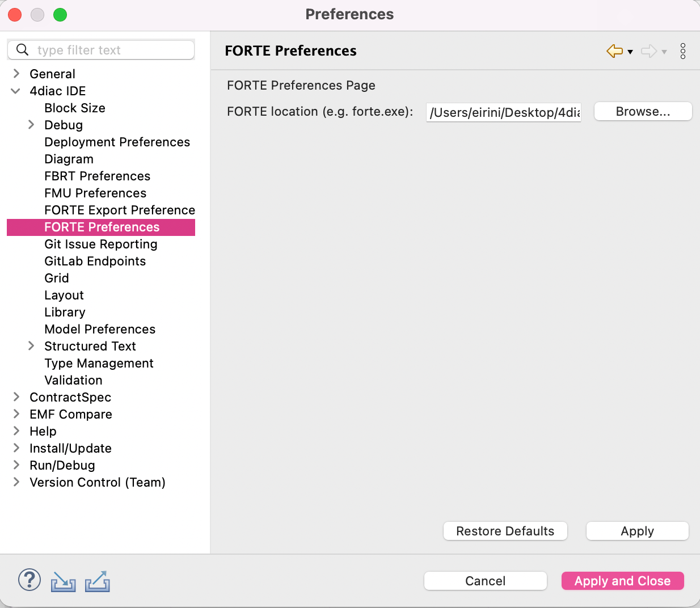The height and width of the screenshot is (608, 700).
Task: Expand the Install/Update category
Action: (x=16, y=448)
